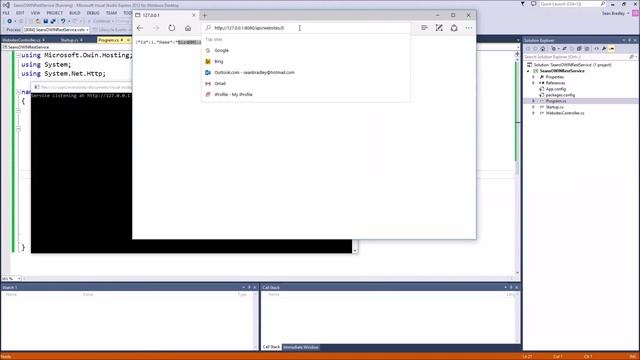
Task: Click the Visual Studio logo icon
Action: pyautogui.click(x=6, y=5)
